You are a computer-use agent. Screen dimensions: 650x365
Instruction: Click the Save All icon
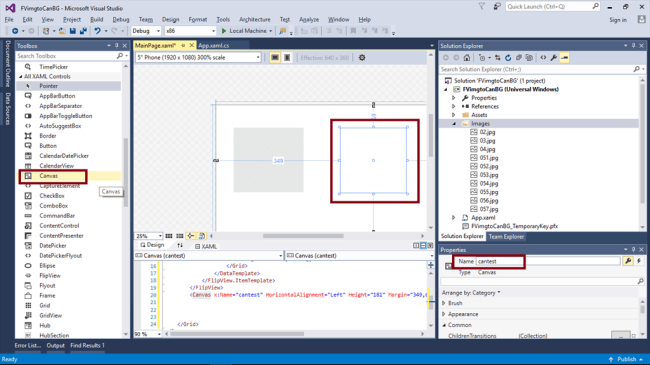83,31
